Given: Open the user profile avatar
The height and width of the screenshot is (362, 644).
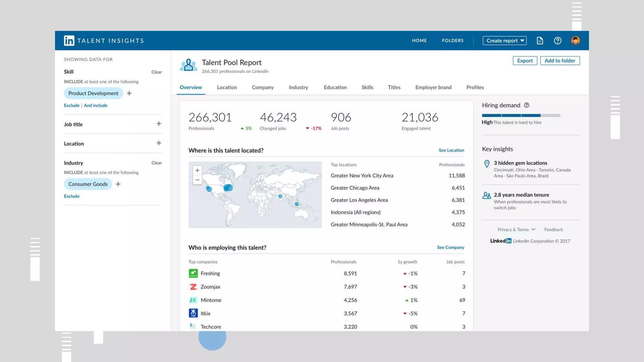Looking at the screenshot, I should pyautogui.click(x=575, y=41).
